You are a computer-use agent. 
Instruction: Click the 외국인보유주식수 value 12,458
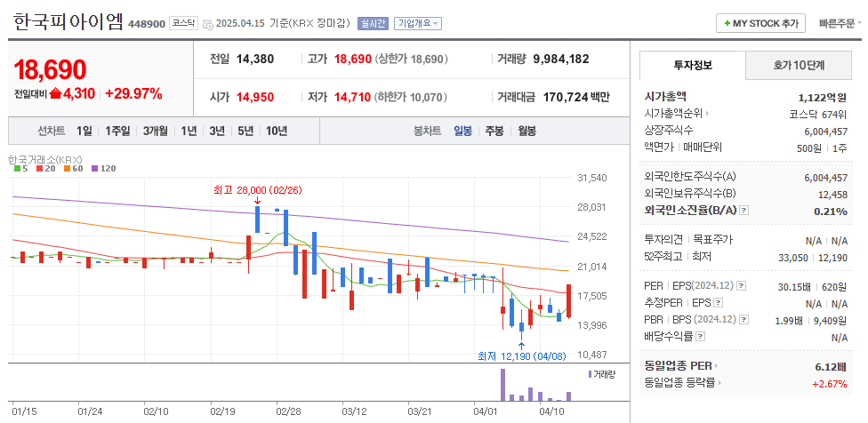click(x=832, y=194)
